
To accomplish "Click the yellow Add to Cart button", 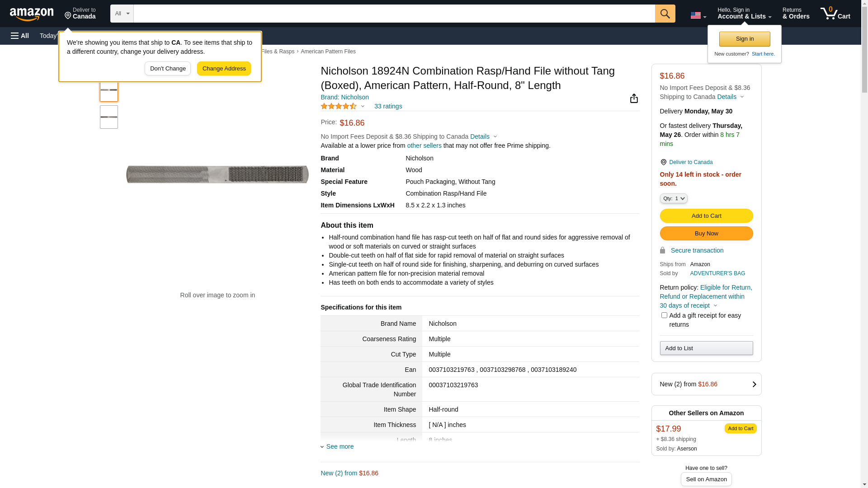I will coord(706,216).
